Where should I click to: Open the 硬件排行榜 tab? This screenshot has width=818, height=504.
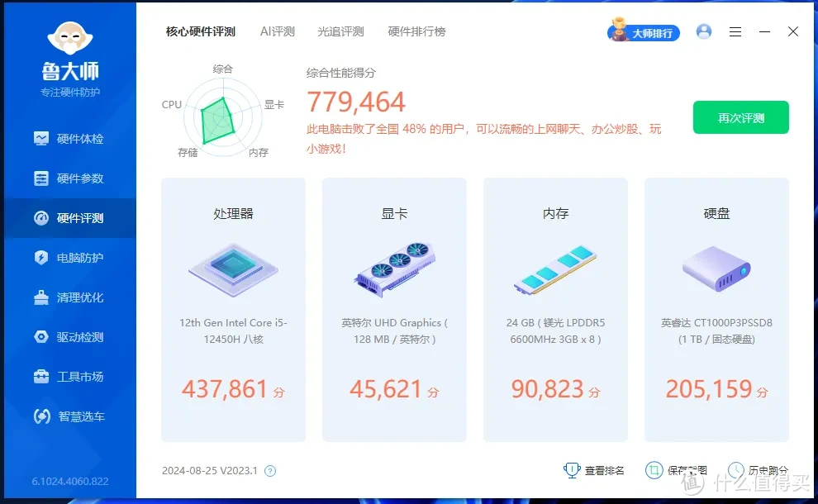click(x=416, y=32)
